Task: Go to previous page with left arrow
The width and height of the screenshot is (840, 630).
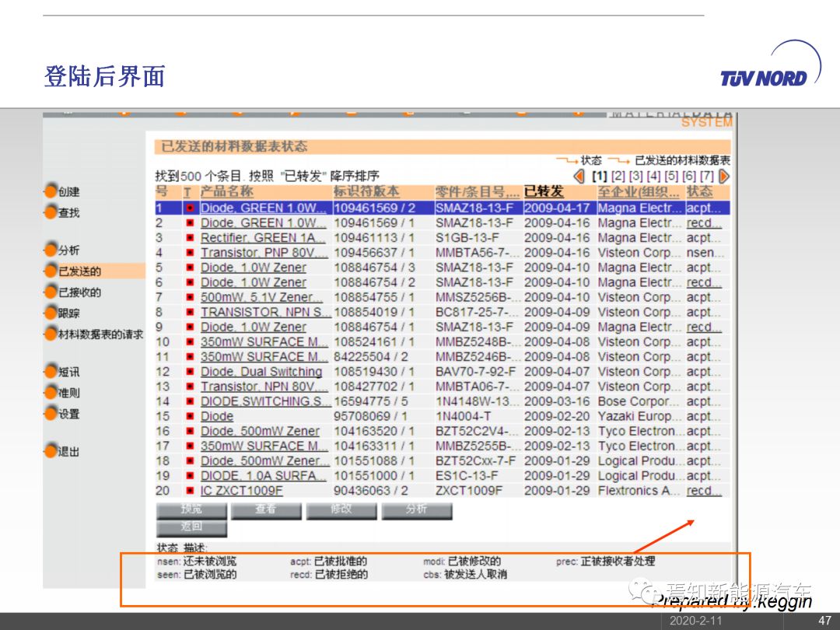Action: [x=579, y=177]
